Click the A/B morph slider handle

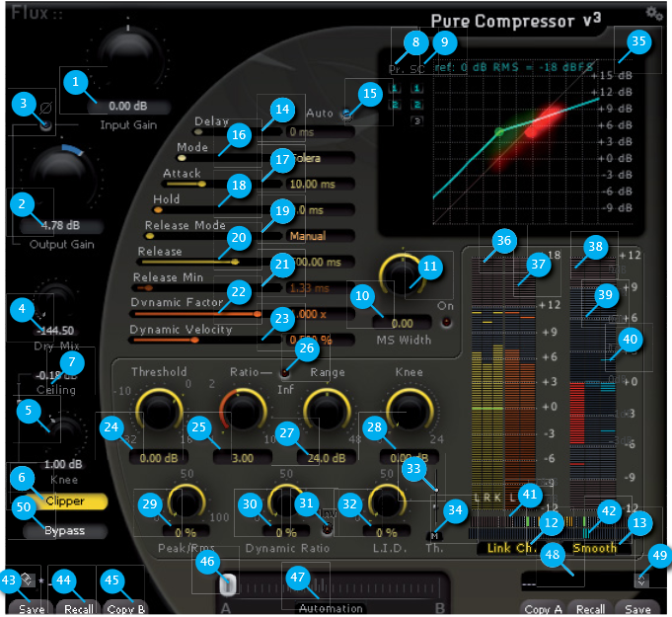227,583
